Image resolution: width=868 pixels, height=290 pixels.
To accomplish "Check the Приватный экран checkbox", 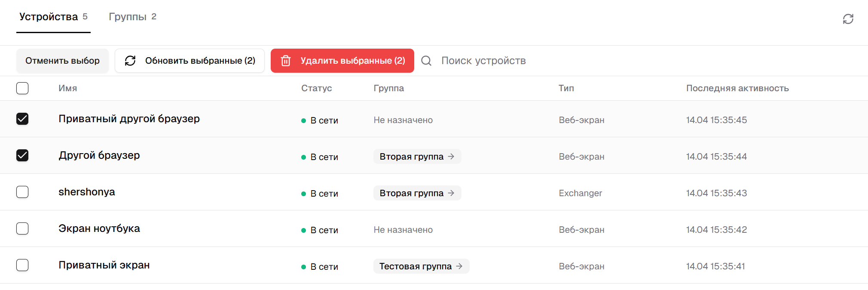I will (22, 265).
